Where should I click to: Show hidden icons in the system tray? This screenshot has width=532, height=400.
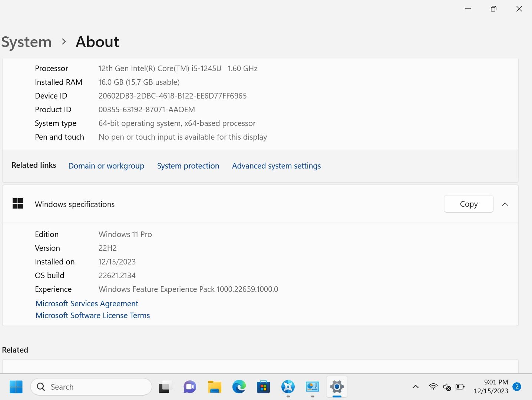click(415, 387)
